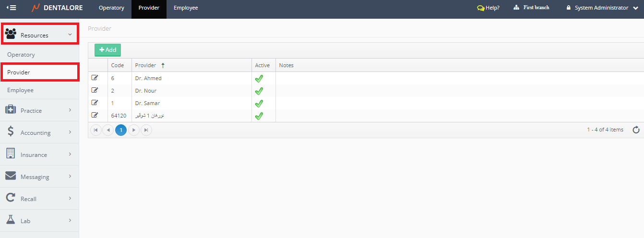Click the green Add button

coord(107,50)
